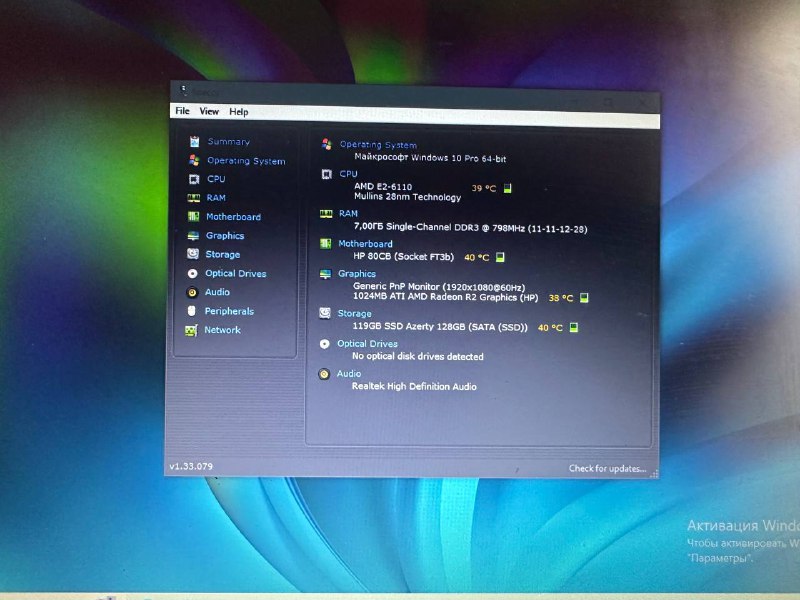The height and width of the screenshot is (600, 800).
Task: Click RAM icon in summary panel
Action: 326,214
